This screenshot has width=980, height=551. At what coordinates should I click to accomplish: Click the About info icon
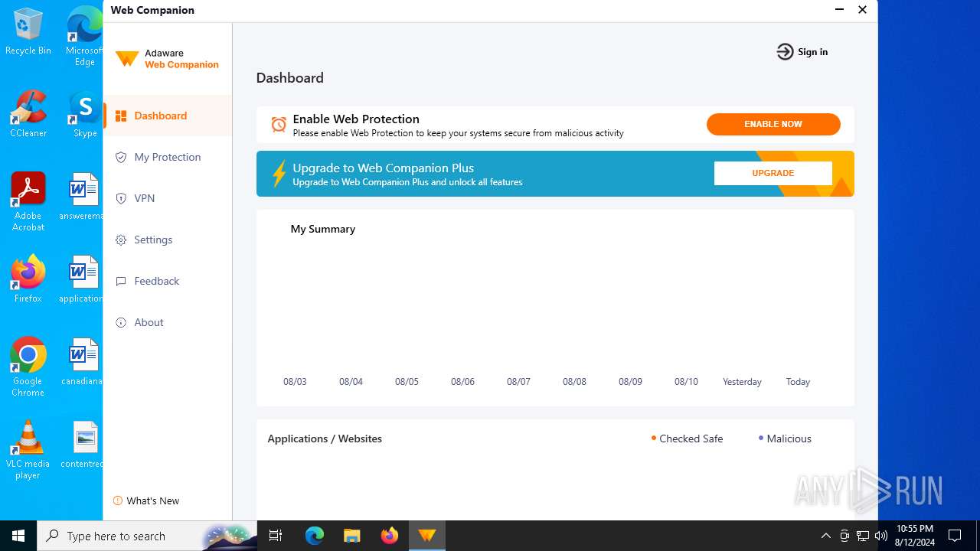click(121, 322)
